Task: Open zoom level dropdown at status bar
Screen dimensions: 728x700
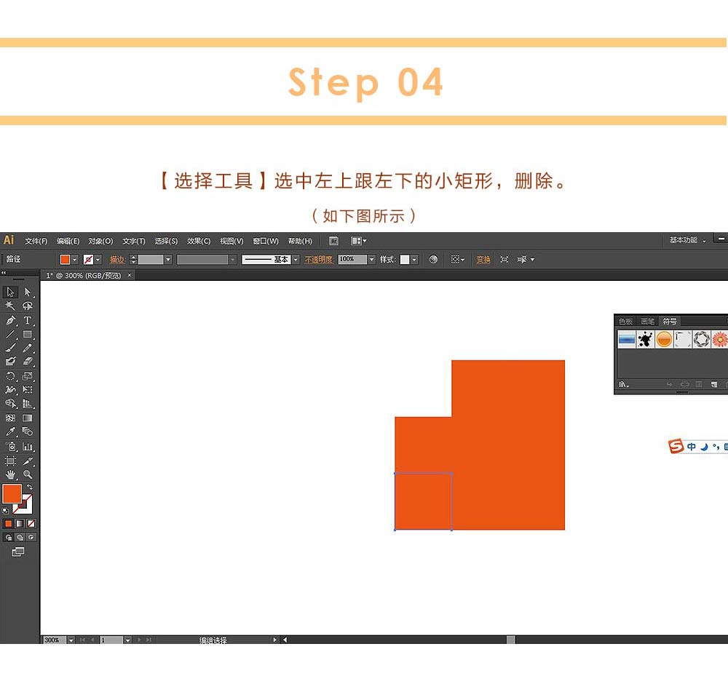Action: tap(71, 640)
